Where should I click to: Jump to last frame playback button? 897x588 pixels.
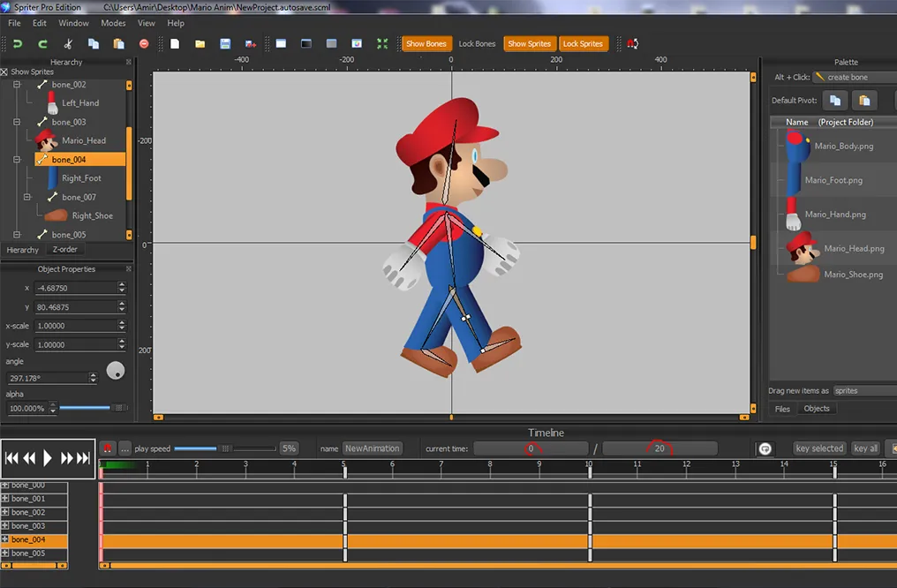[84, 458]
